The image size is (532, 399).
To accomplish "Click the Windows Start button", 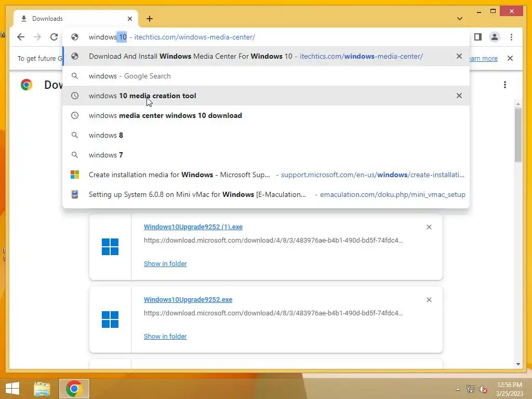I will pyautogui.click(x=12, y=389).
